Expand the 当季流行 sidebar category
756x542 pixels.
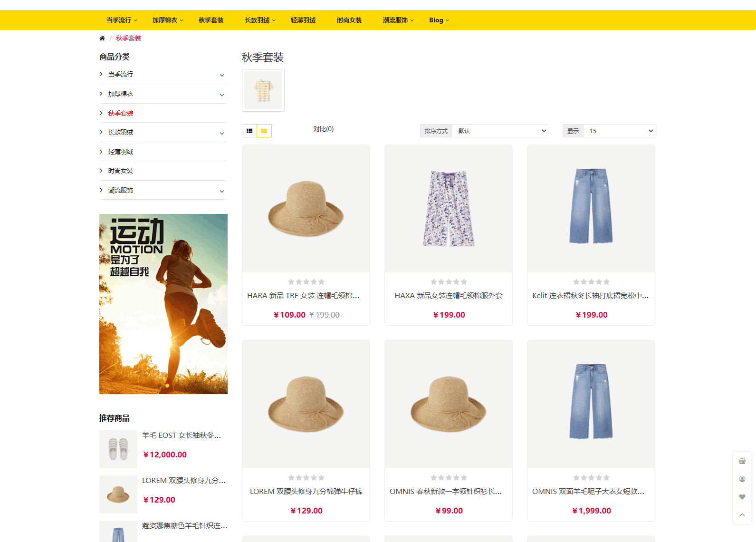221,75
